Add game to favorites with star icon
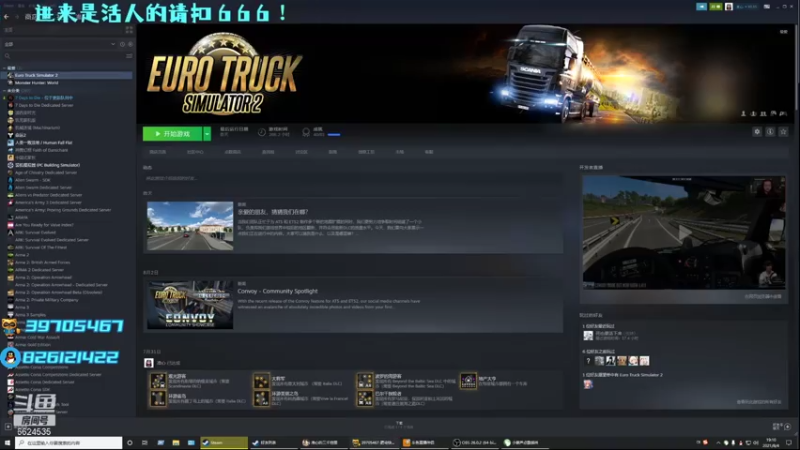Viewport: 800px width, 450px height. tap(783, 132)
